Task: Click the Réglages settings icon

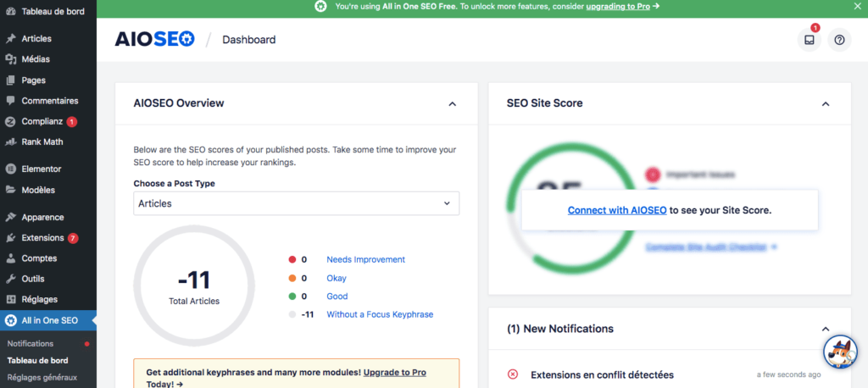Action: pos(10,299)
